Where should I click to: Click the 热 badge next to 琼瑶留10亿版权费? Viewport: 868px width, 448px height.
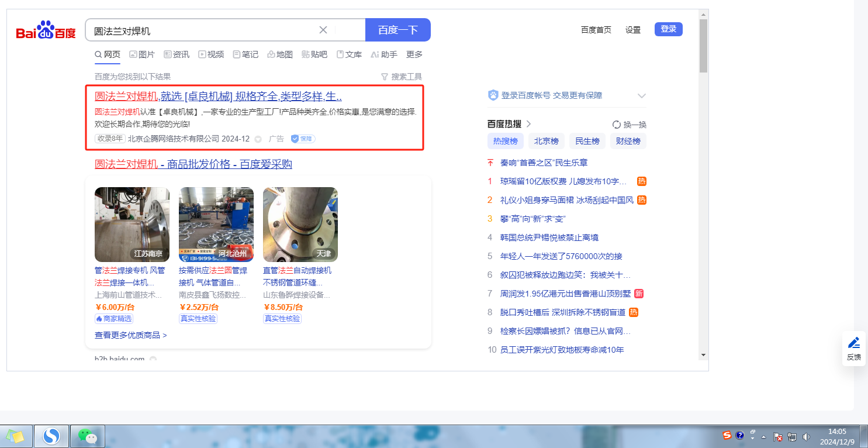click(642, 181)
